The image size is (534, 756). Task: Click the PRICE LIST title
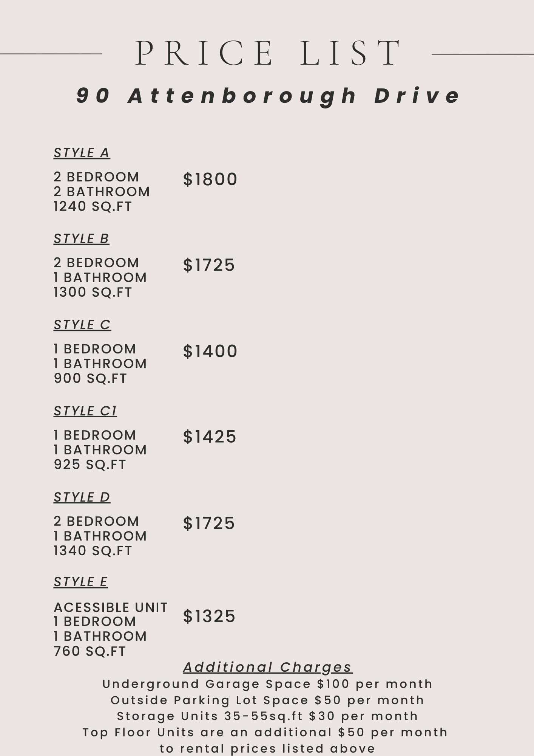click(x=267, y=53)
